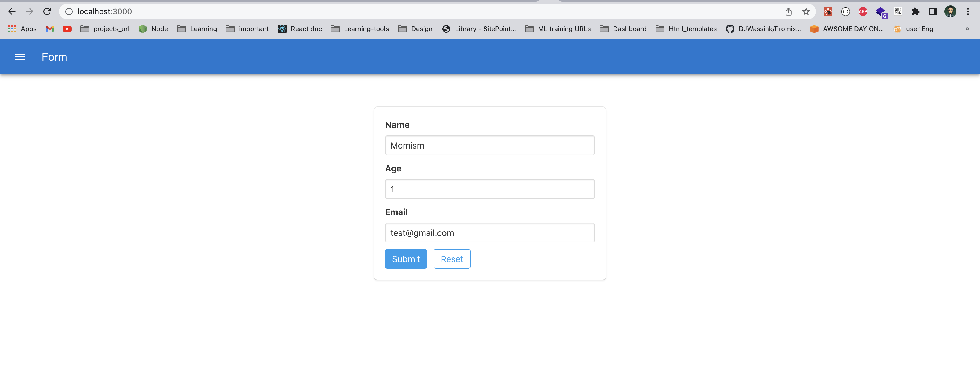Click the Adblock Plus (ABP) extension icon

click(x=863, y=12)
